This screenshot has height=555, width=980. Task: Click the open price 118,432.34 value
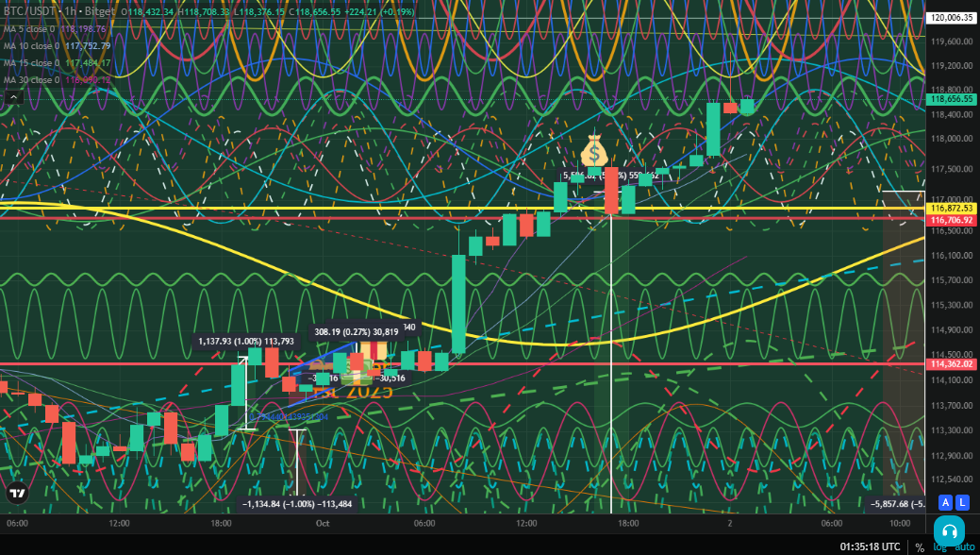pos(151,11)
